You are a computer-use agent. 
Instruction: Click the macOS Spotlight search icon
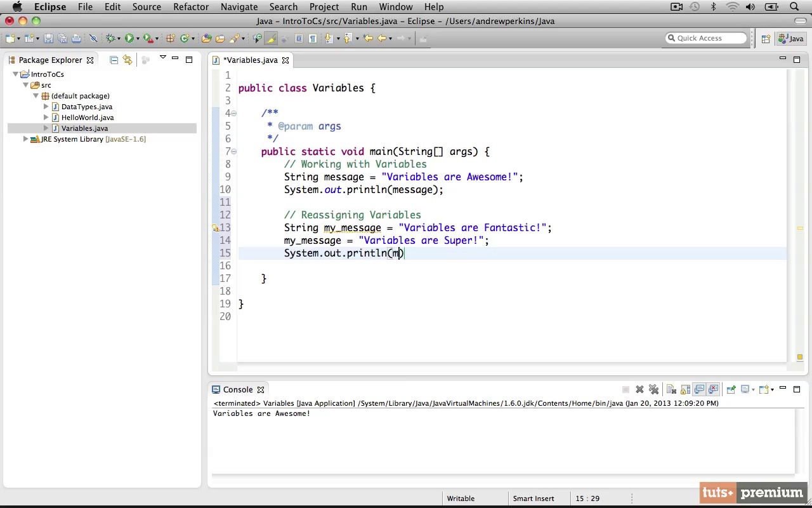coord(794,7)
